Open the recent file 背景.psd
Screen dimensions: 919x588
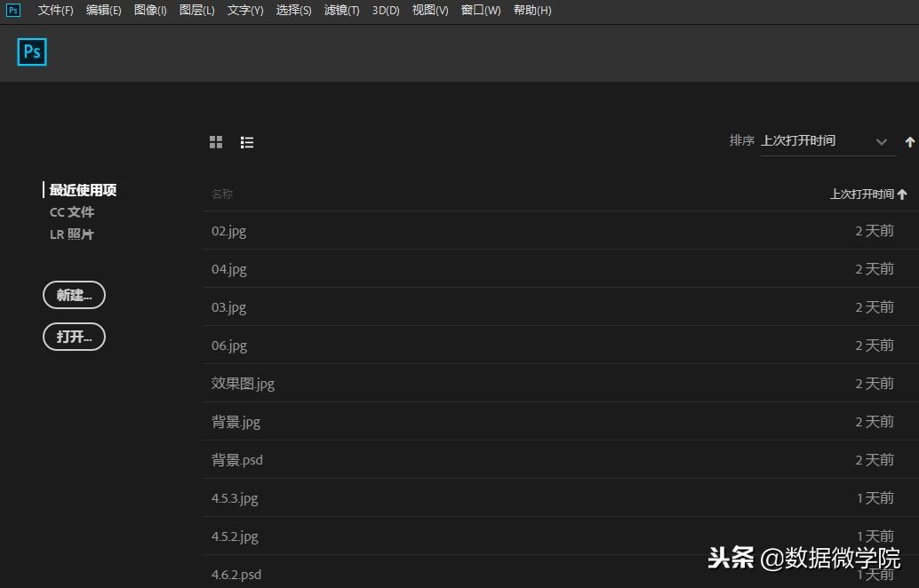[x=236, y=459]
